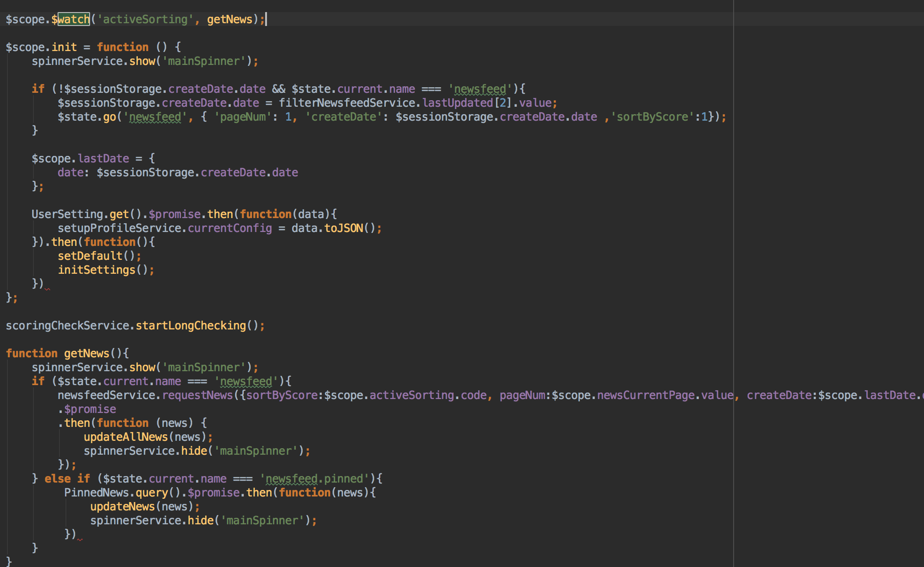This screenshot has width=924, height=567.
Task: Click startLongChecking method of scoringCheckService
Action: (190, 326)
